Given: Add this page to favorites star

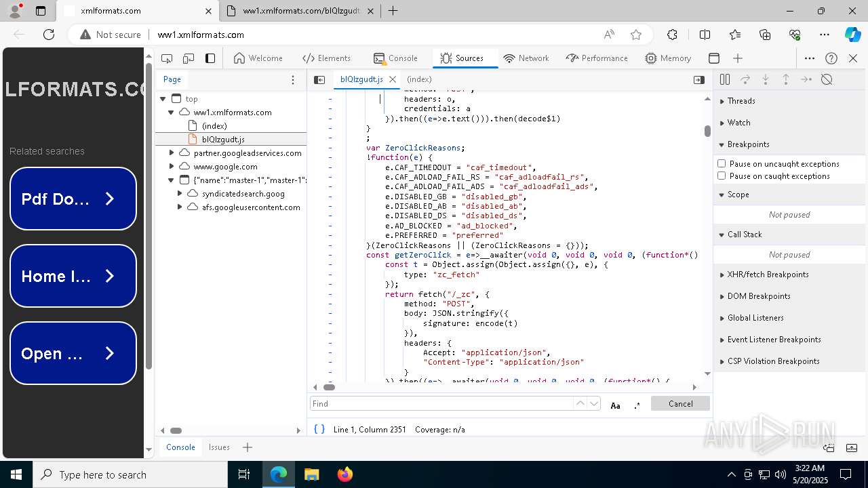Looking at the screenshot, I should tap(635, 35).
